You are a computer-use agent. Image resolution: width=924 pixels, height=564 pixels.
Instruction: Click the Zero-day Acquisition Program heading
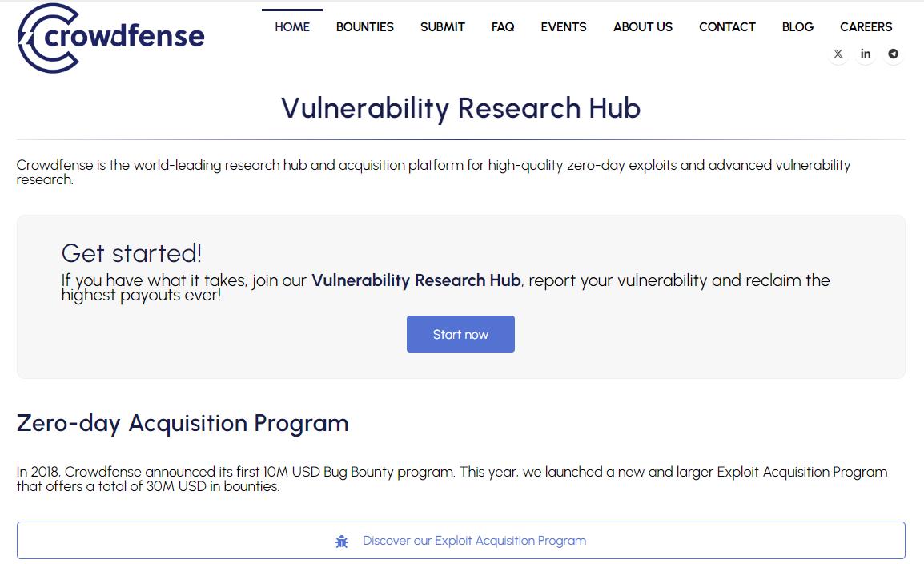click(x=183, y=423)
